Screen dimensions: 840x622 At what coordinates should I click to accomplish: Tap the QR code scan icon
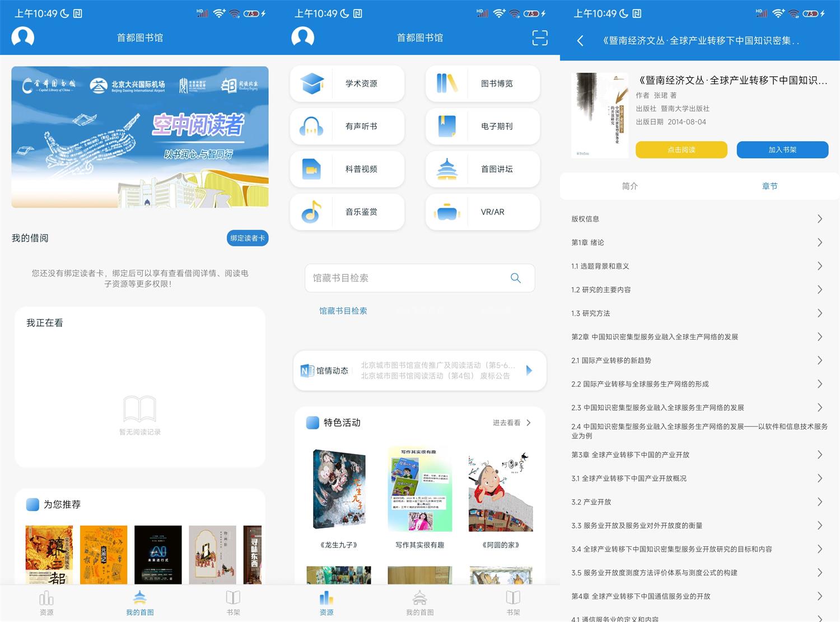point(539,38)
